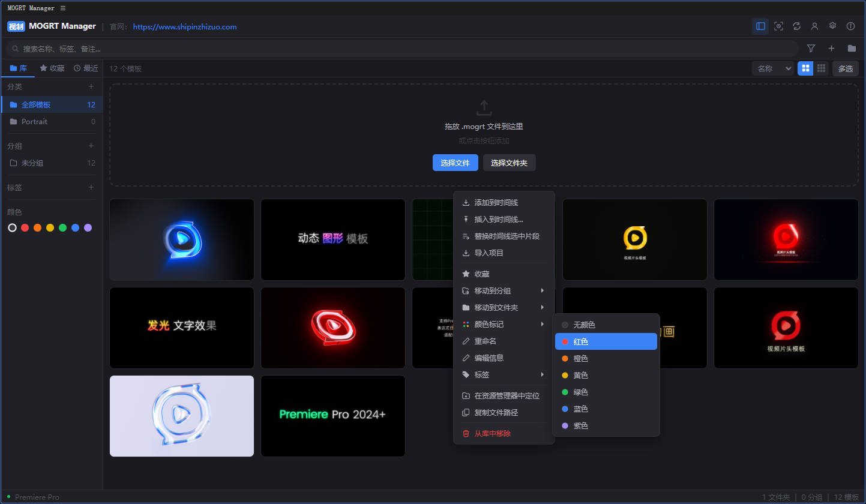Expand the 移动到分组 submenu
Viewport: 866px width, 504px height.
click(497, 290)
